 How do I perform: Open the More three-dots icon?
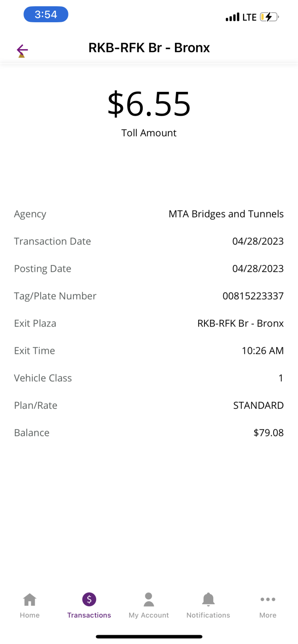coord(268,600)
